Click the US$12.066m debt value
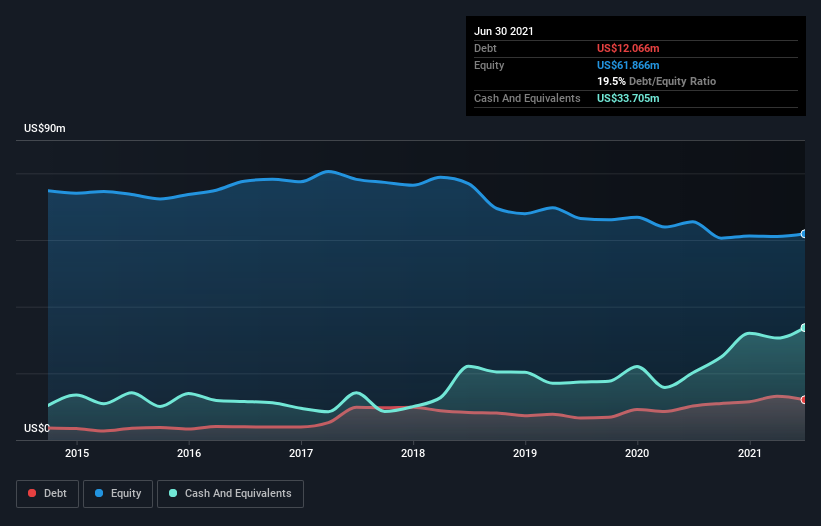Image resolution: width=821 pixels, height=526 pixels. click(x=628, y=48)
